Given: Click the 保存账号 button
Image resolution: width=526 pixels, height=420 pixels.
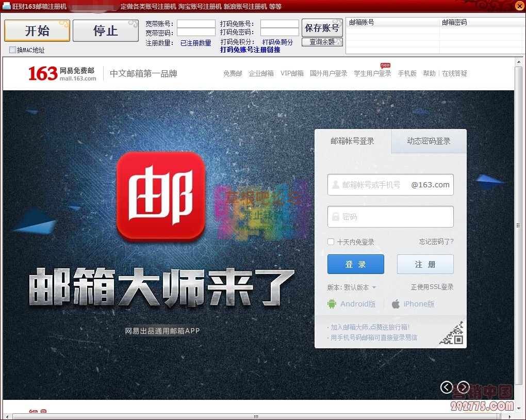Looking at the screenshot, I should coord(322,28).
